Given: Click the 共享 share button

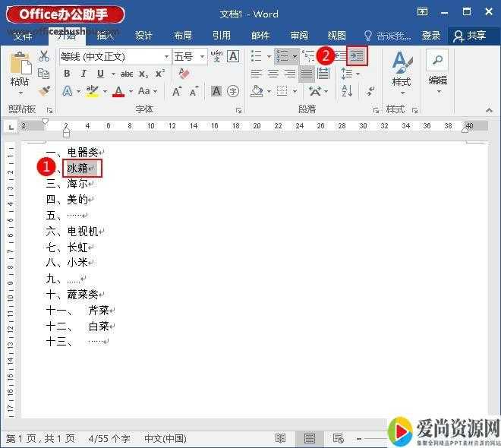Looking at the screenshot, I should [x=469, y=36].
